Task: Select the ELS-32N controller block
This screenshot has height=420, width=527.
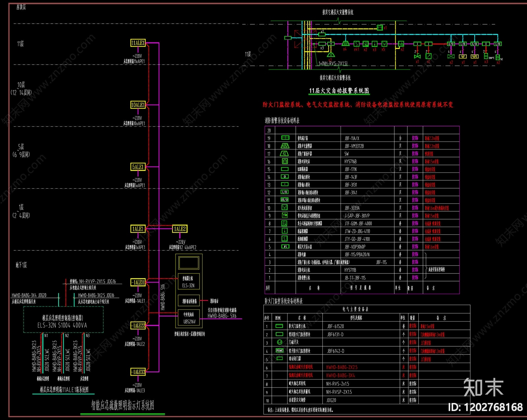Action: tap(189, 282)
